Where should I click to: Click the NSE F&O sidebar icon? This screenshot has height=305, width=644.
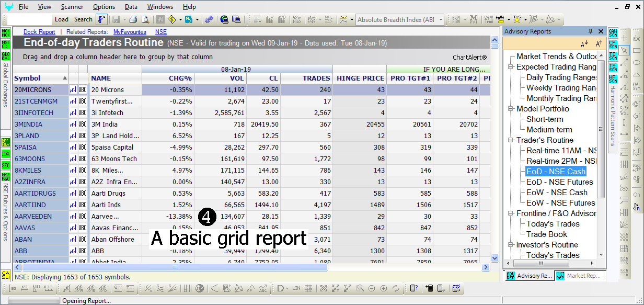point(6,177)
